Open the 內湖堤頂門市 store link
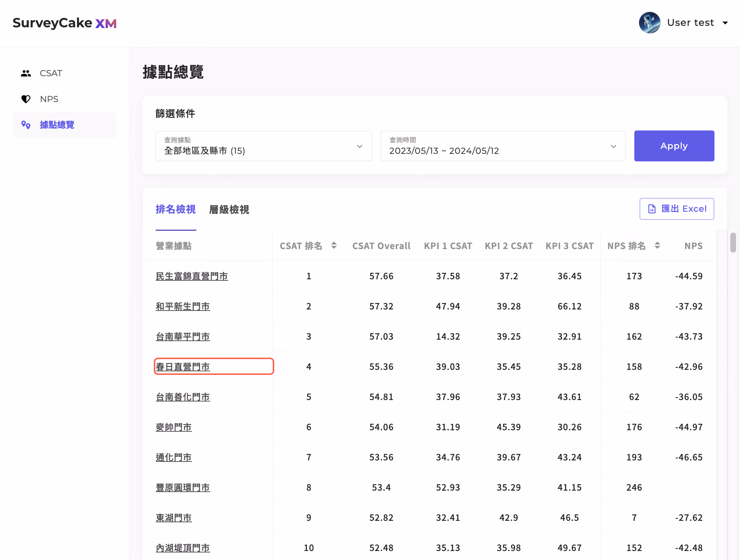The image size is (740, 560). point(183,548)
